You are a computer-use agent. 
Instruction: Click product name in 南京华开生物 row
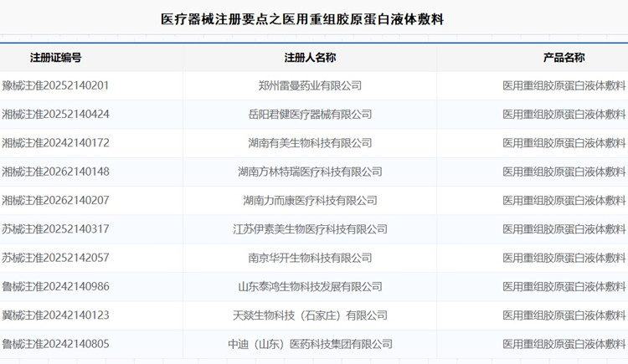[x=564, y=258]
